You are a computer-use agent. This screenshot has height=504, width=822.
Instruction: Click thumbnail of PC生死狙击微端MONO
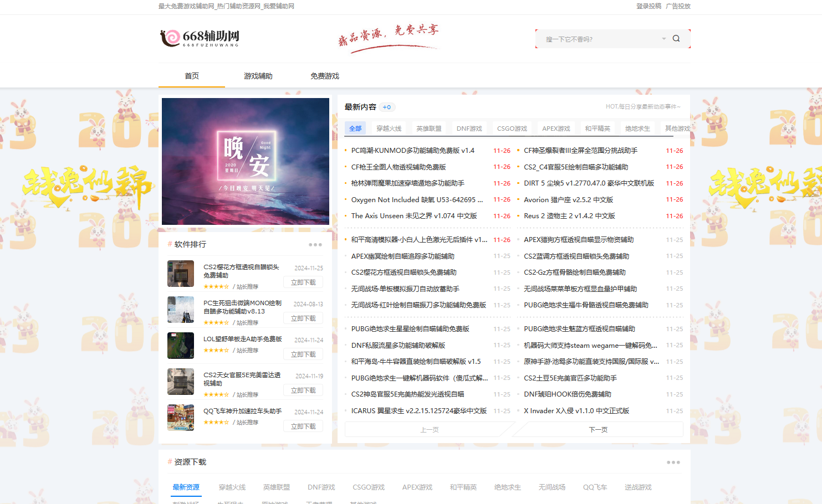tap(181, 310)
